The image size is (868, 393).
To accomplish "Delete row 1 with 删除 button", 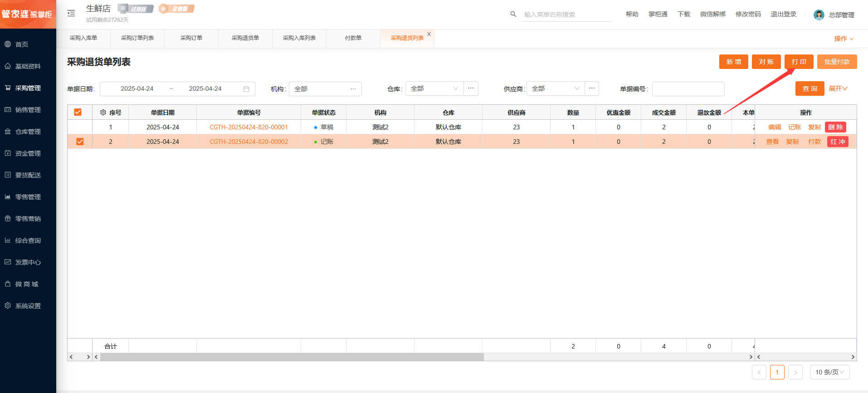I will click(x=835, y=127).
